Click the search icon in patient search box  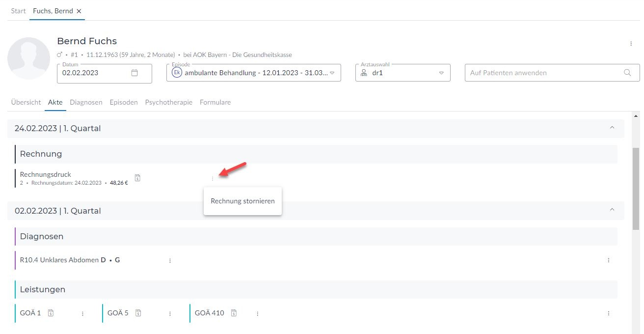point(627,73)
